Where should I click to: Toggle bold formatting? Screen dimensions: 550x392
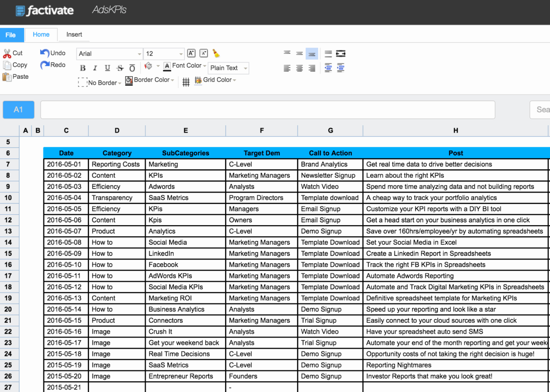[x=82, y=68]
